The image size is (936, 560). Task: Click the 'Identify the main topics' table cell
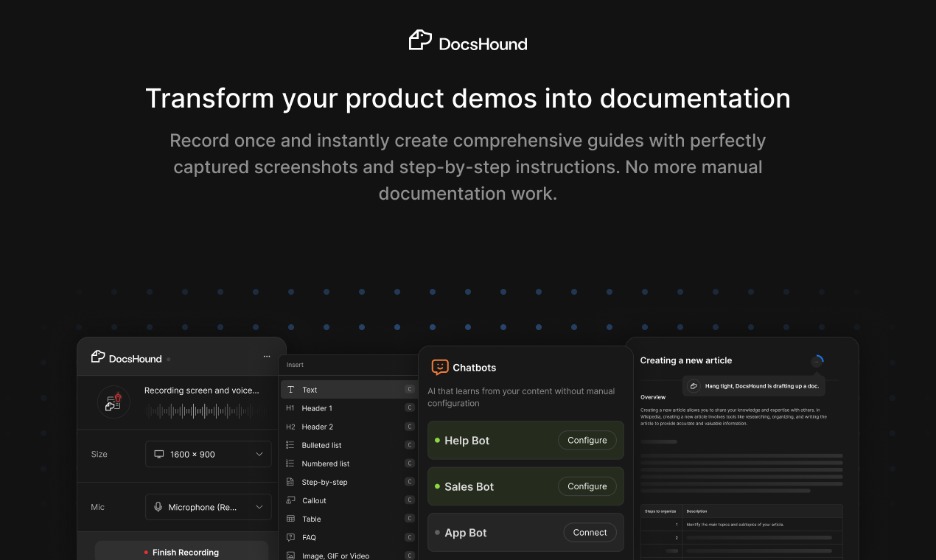tap(735, 525)
